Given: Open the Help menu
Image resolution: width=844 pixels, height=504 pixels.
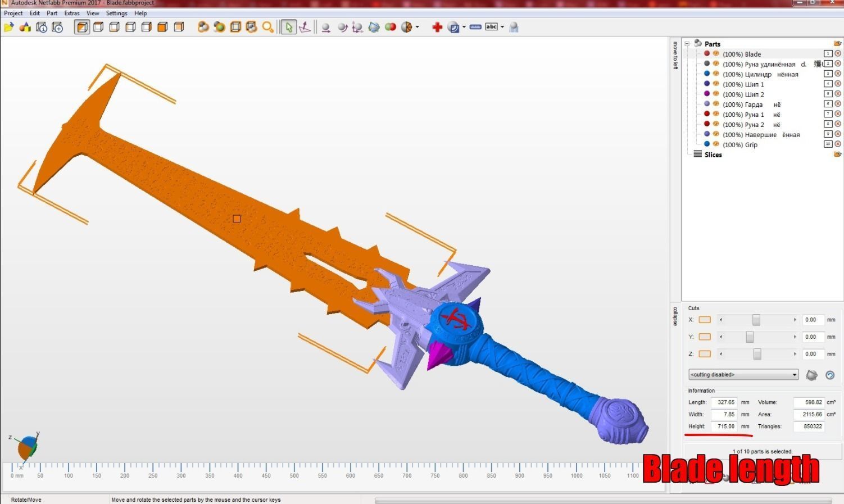Looking at the screenshot, I should pos(140,13).
